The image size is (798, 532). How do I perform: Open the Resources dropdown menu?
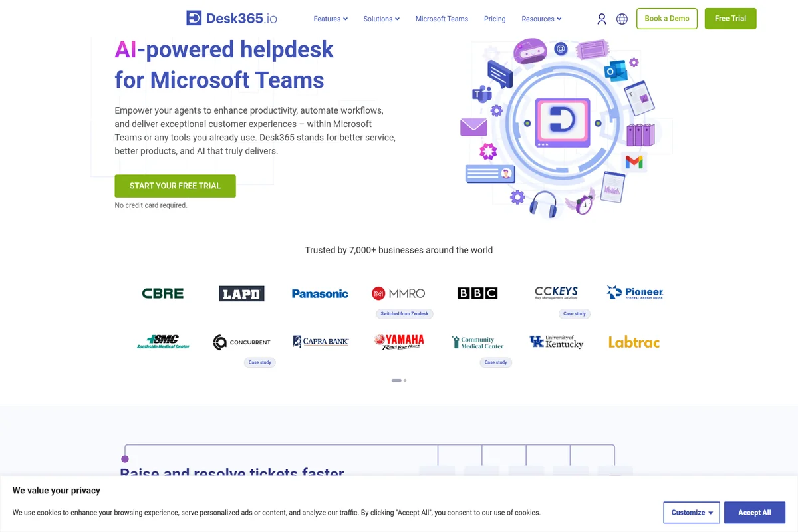[x=541, y=19]
